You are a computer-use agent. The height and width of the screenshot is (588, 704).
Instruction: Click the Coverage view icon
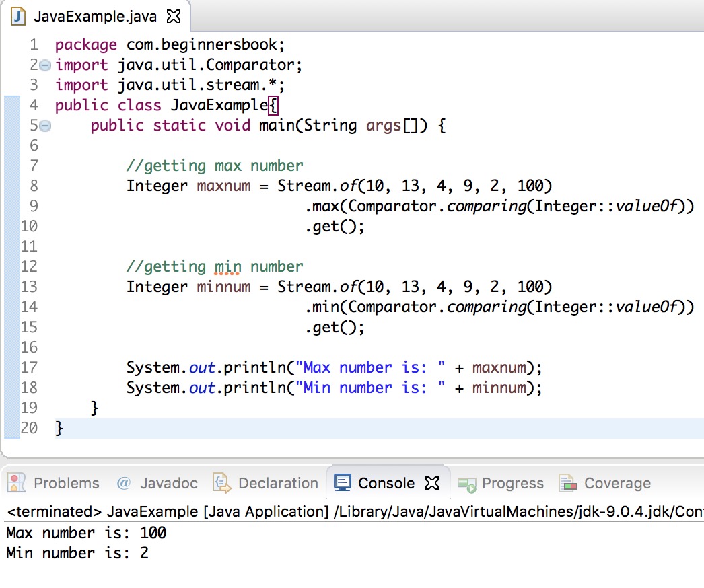tap(568, 482)
